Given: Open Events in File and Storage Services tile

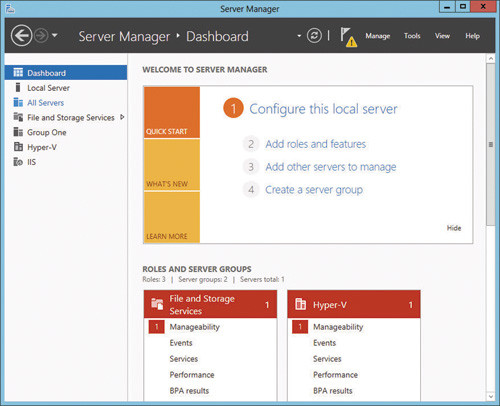Looking at the screenshot, I should point(181,343).
